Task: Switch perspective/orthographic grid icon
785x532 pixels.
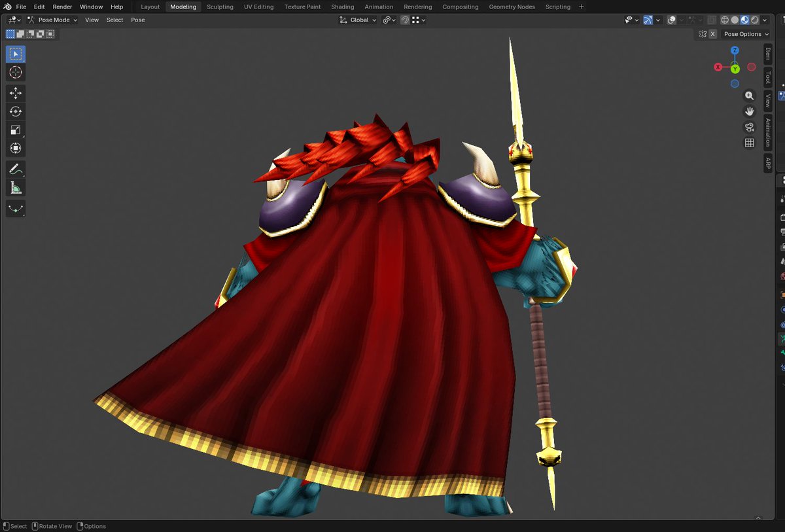Action: coord(750,143)
